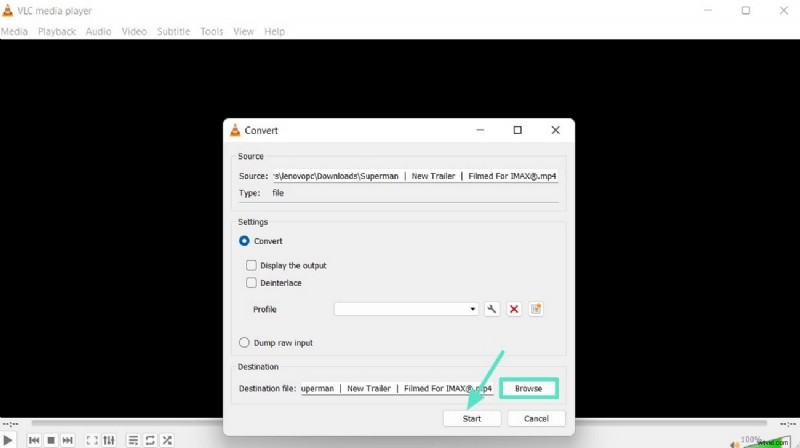Click the Start button
This screenshot has width=800, height=448.
click(x=472, y=418)
